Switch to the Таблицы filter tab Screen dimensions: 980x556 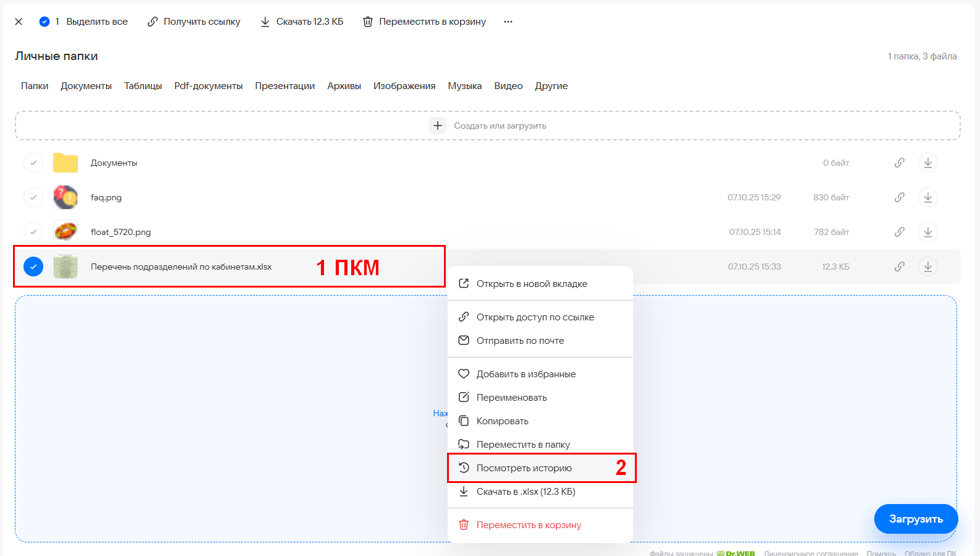pyautogui.click(x=143, y=86)
